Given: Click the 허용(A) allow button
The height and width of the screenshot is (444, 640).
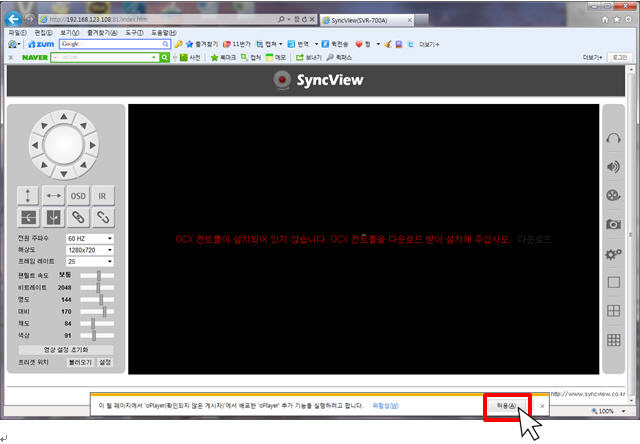Looking at the screenshot, I should point(507,406).
